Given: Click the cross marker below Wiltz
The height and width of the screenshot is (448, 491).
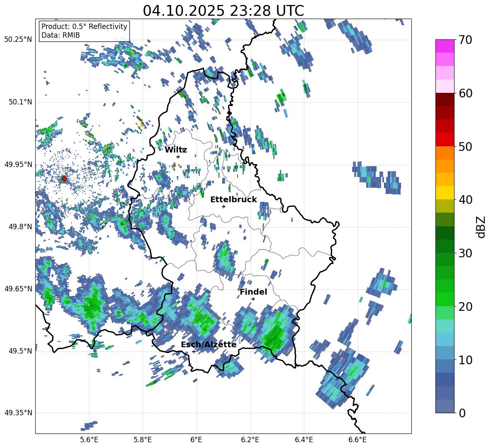Looking at the screenshot, I should click(178, 157).
